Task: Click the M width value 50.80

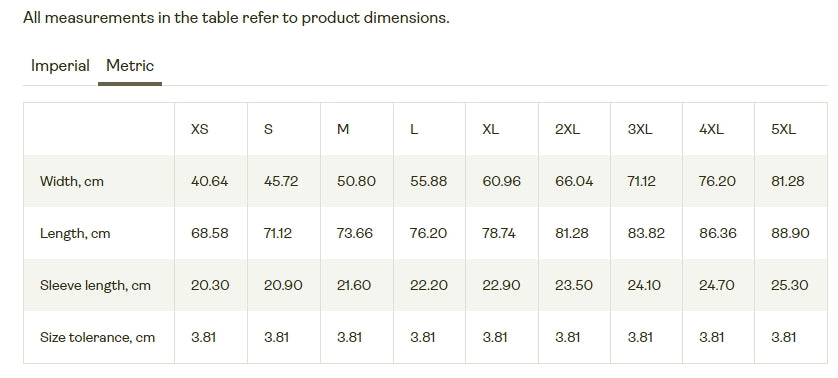Action: pyautogui.click(x=356, y=181)
